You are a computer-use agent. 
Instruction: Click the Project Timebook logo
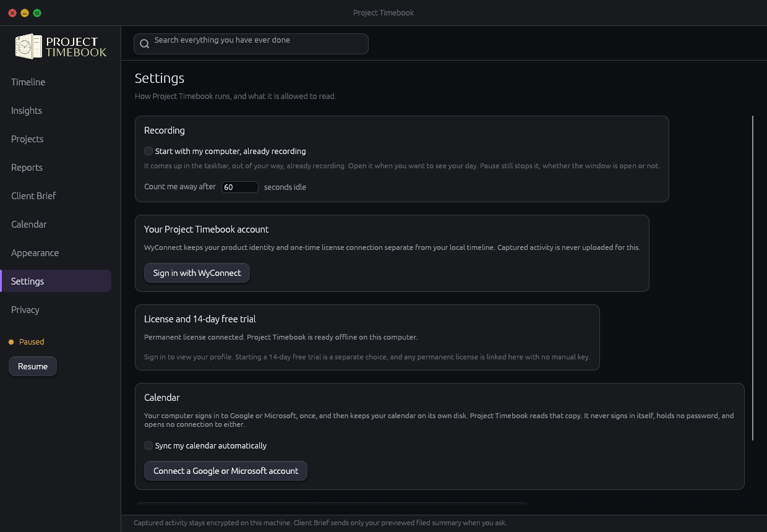[61, 46]
